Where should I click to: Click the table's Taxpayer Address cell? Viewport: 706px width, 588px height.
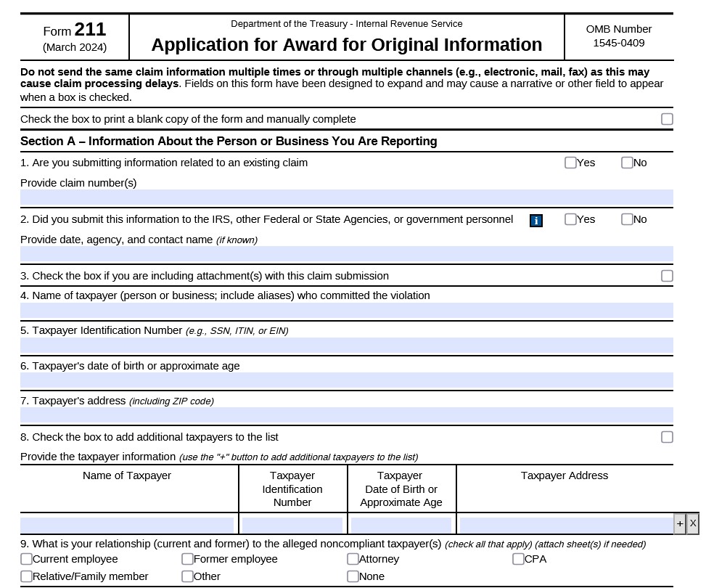(567, 526)
